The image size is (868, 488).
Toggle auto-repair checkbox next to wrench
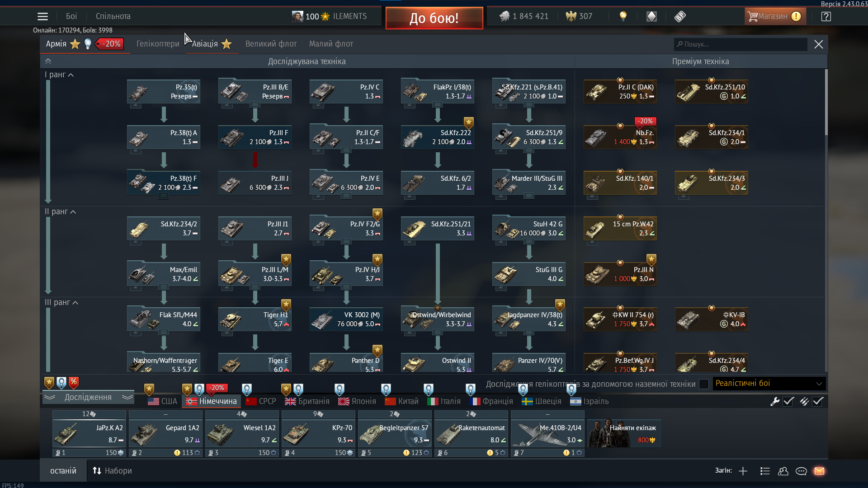click(788, 401)
